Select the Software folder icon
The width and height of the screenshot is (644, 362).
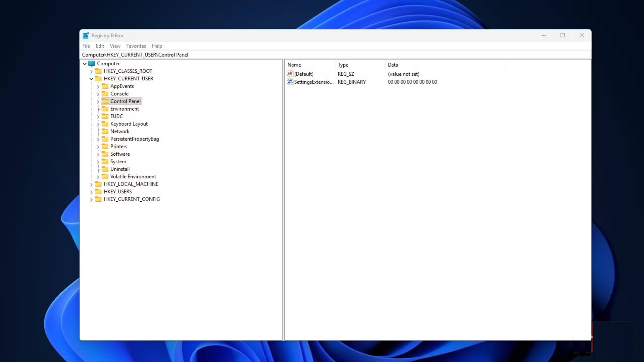pyautogui.click(x=105, y=154)
